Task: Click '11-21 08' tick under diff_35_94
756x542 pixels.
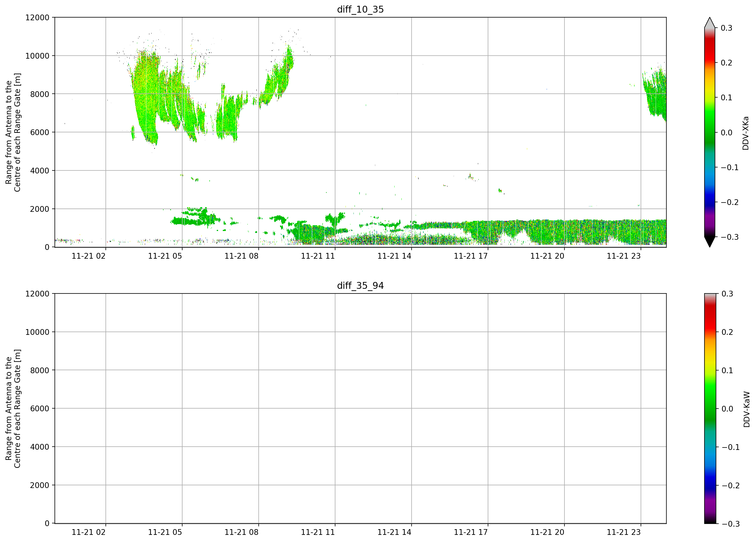Action: (x=241, y=532)
